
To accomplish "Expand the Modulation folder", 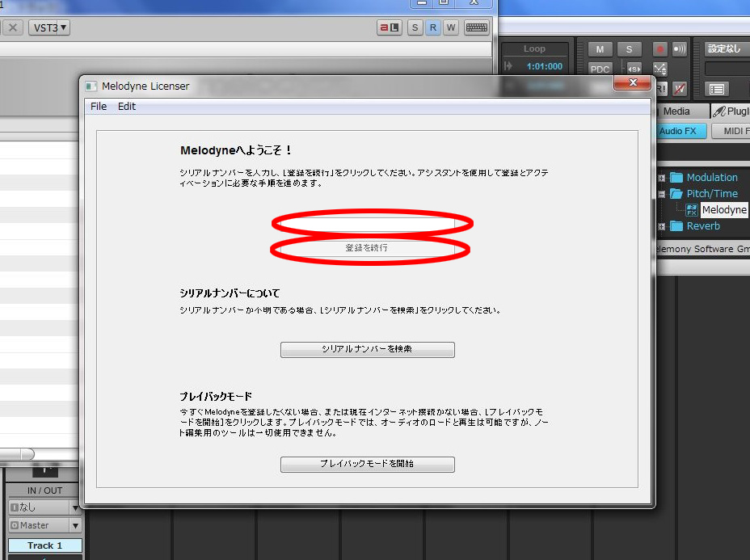I will [x=661, y=178].
